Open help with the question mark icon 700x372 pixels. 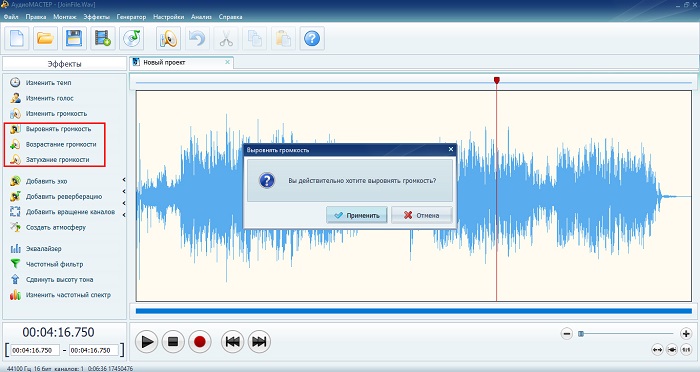pyautogui.click(x=312, y=38)
